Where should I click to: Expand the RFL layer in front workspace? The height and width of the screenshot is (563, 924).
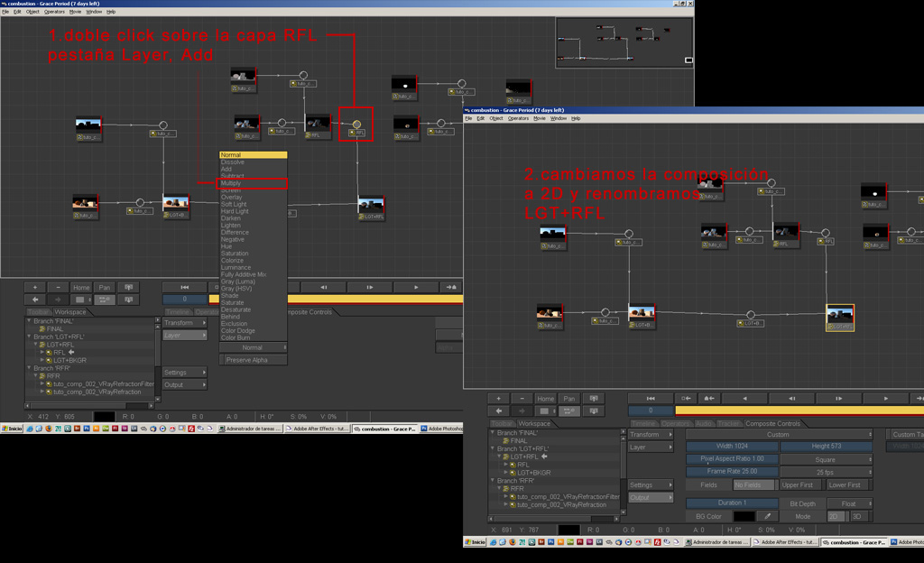[x=505, y=464]
